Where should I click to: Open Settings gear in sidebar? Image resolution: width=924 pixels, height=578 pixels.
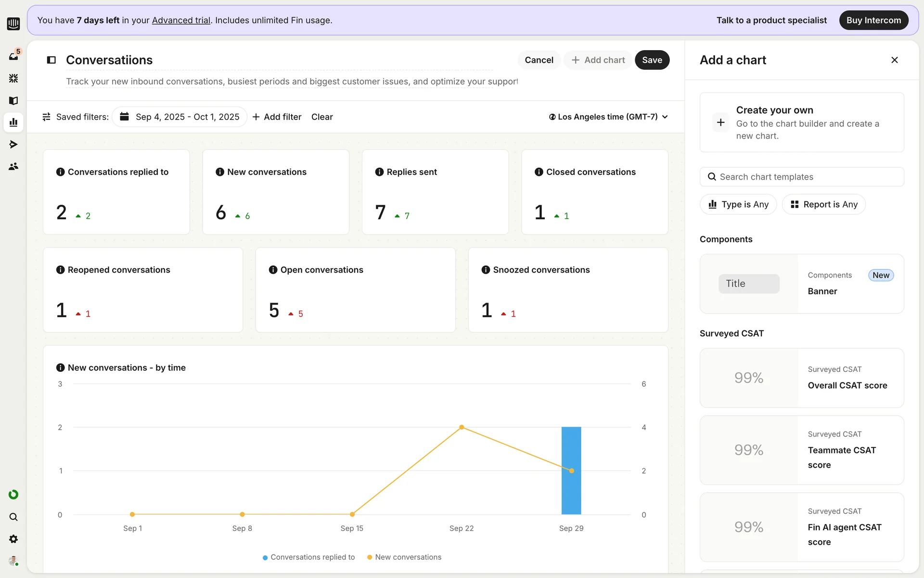click(13, 539)
